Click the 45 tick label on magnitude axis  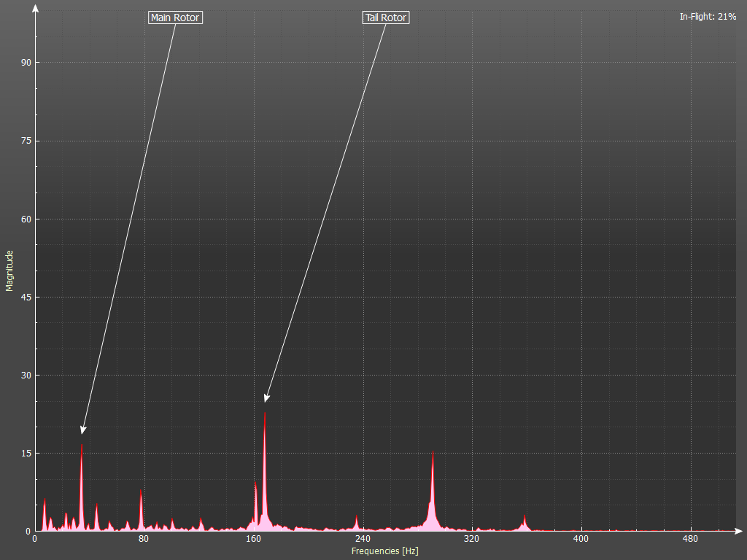click(x=26, y=297)
